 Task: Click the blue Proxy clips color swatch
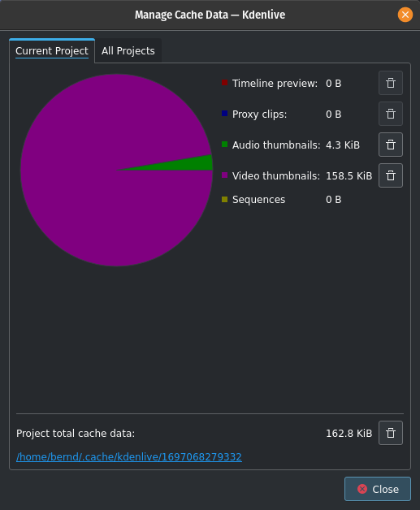tap(224, 114)
